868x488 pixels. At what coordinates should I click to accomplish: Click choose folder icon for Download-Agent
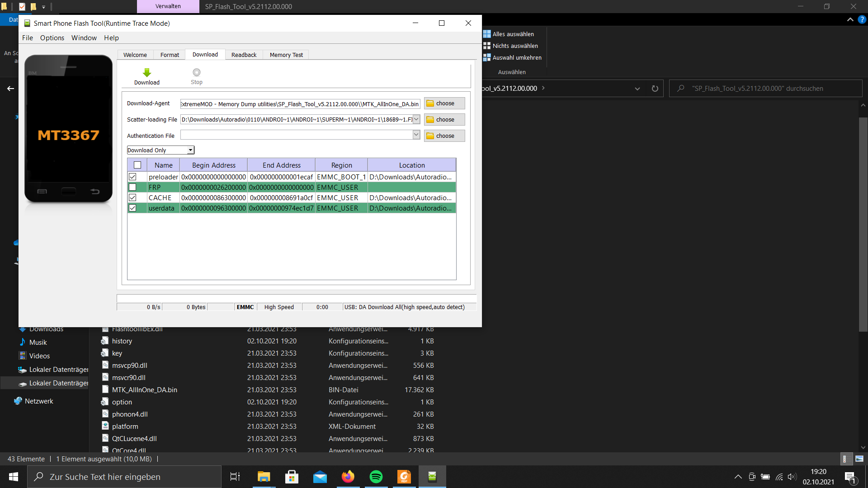(x=430, y=103)
